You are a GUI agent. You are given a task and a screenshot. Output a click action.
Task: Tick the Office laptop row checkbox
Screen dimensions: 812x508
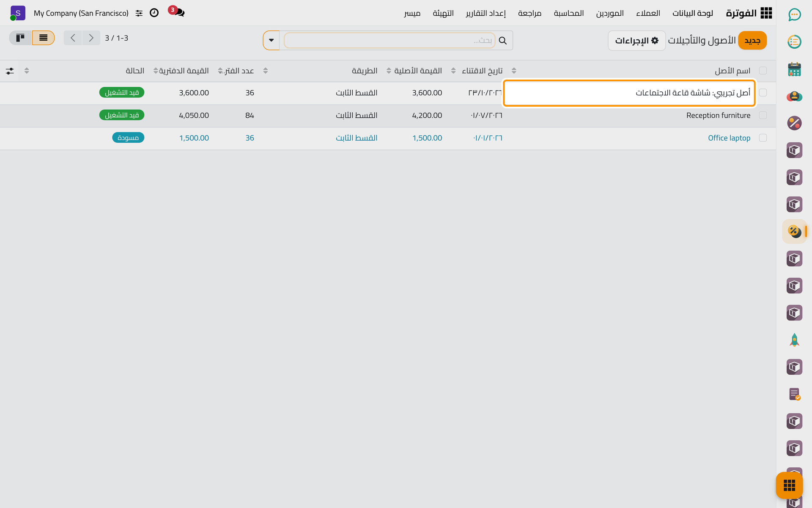pyautogui.click(x=763, y=138)
